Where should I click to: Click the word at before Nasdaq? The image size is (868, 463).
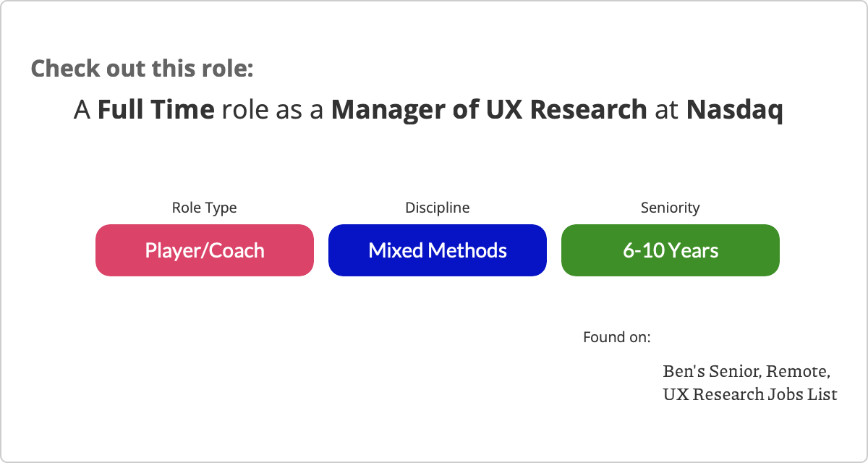coord(667,109)
